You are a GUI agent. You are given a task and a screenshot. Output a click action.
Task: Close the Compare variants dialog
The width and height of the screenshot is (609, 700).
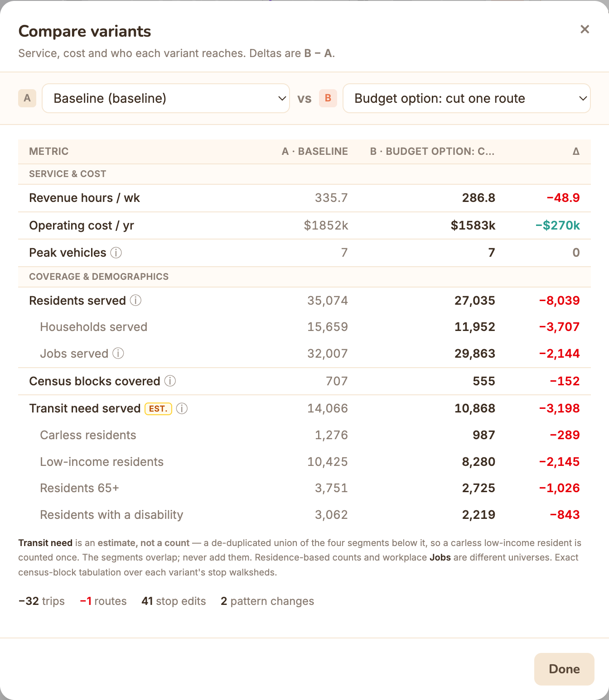point(585,29)
